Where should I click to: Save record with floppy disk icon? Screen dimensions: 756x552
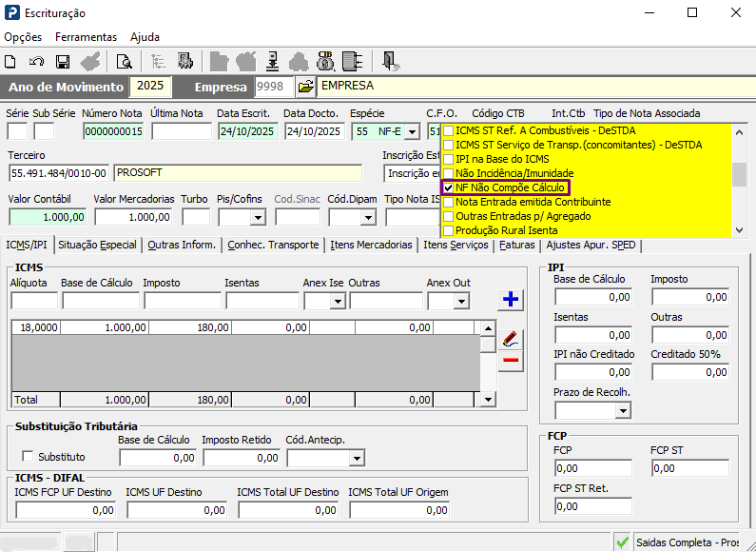click(x=63, y=62)
